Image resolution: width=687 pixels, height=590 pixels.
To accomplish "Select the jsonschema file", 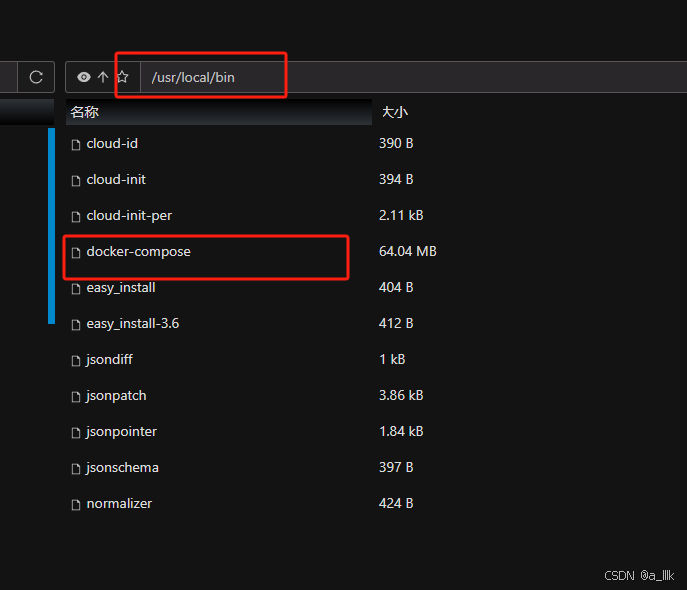I will [x=123, y=467].
